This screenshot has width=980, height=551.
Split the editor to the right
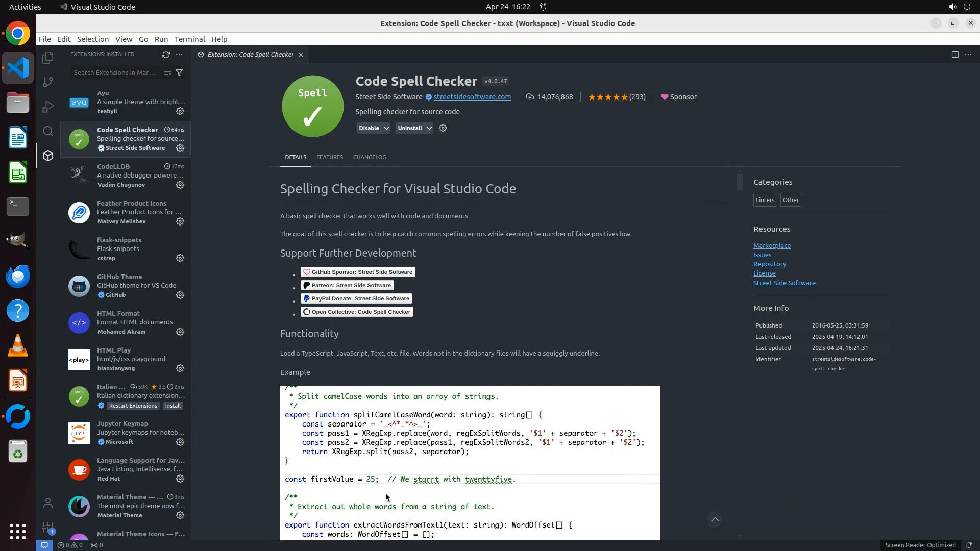pyautogui.click(x=954, y=54)
